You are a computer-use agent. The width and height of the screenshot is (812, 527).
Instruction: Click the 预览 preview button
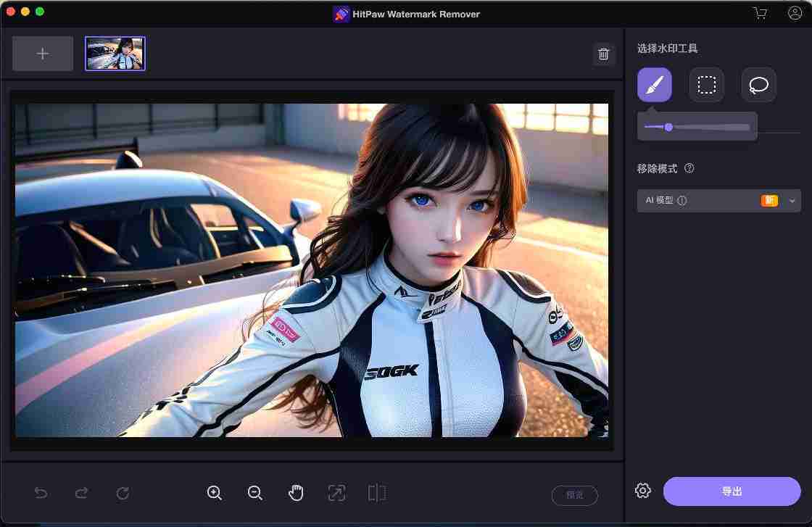tap(574, 495)
